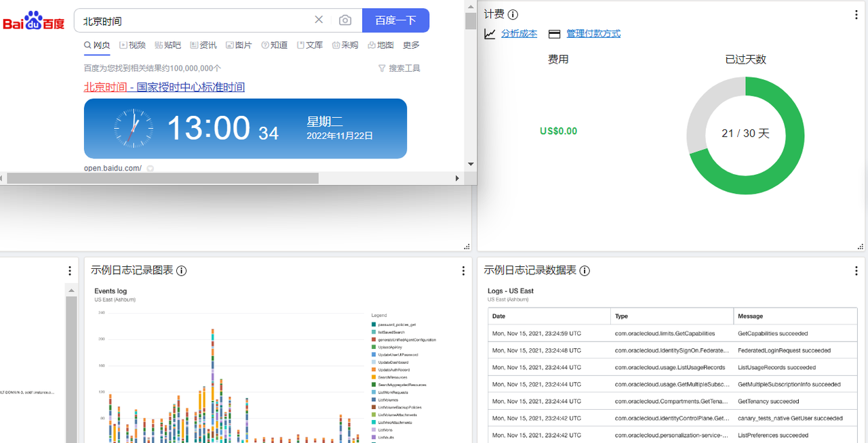
Task: Open the 分析成本 link
Action: (x=519, y=34)
